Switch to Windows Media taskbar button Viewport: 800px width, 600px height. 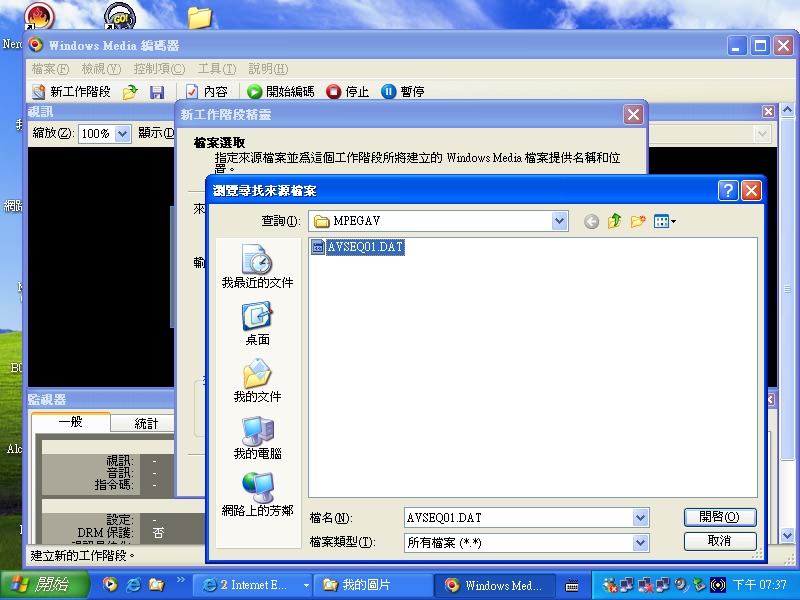[495, 585]
